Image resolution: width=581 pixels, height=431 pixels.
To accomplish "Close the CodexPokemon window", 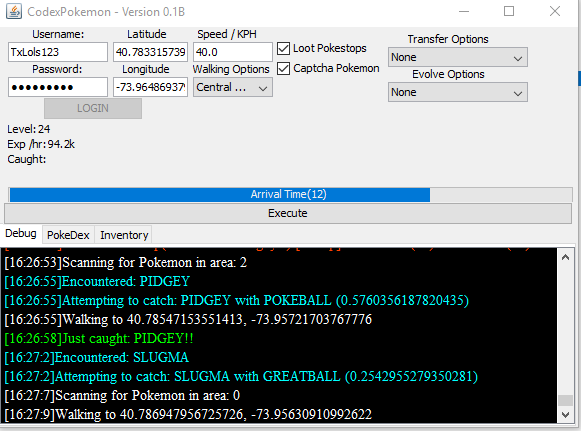I will click(x=555, y=11).
